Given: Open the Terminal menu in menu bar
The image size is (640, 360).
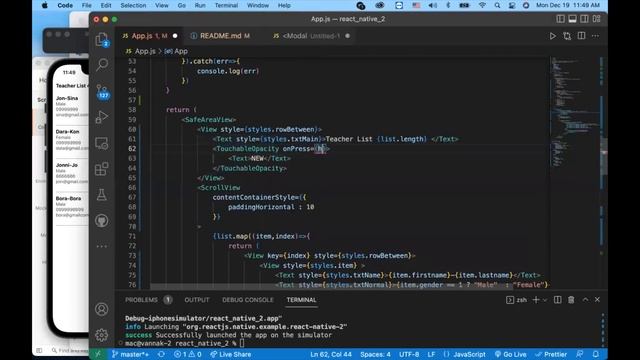Looking at the screenshot, I should pyautogui.click(x=226, y=5).
